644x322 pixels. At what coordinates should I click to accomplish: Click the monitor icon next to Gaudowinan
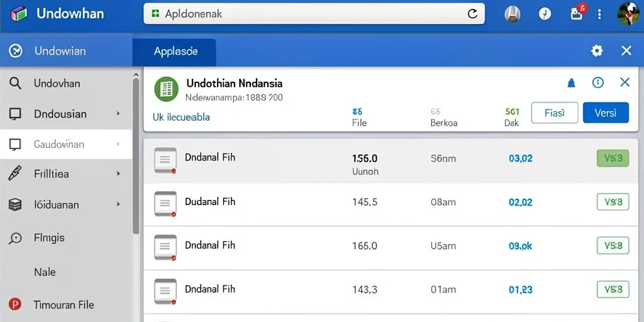point(15,144)
